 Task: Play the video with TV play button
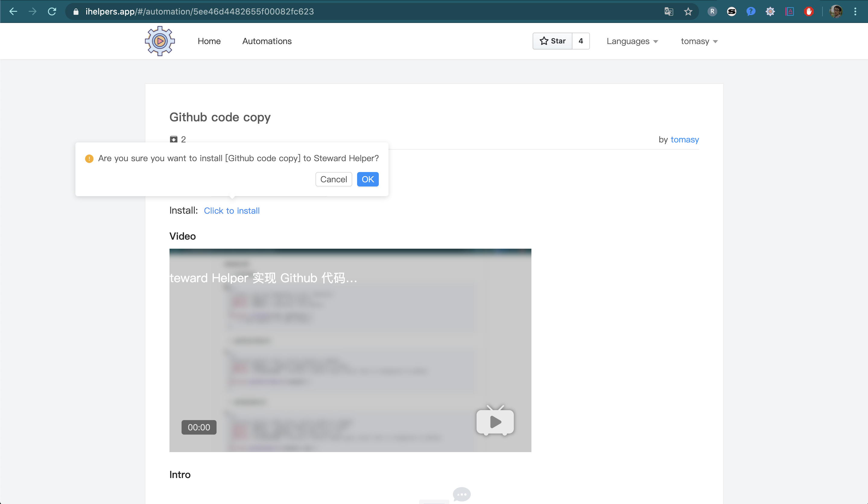click(495, 421)
